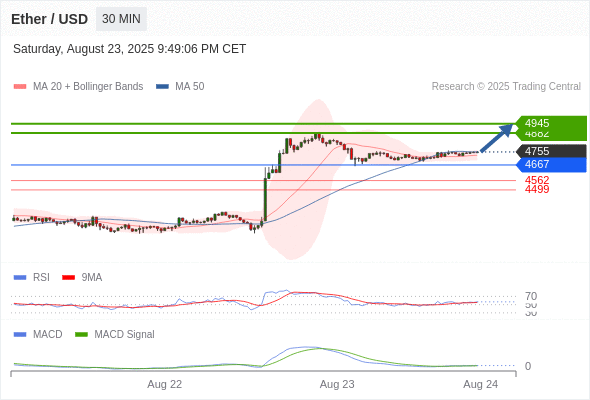
Task: Click the RSI 70 level label
Action: [x=531, y=296]
